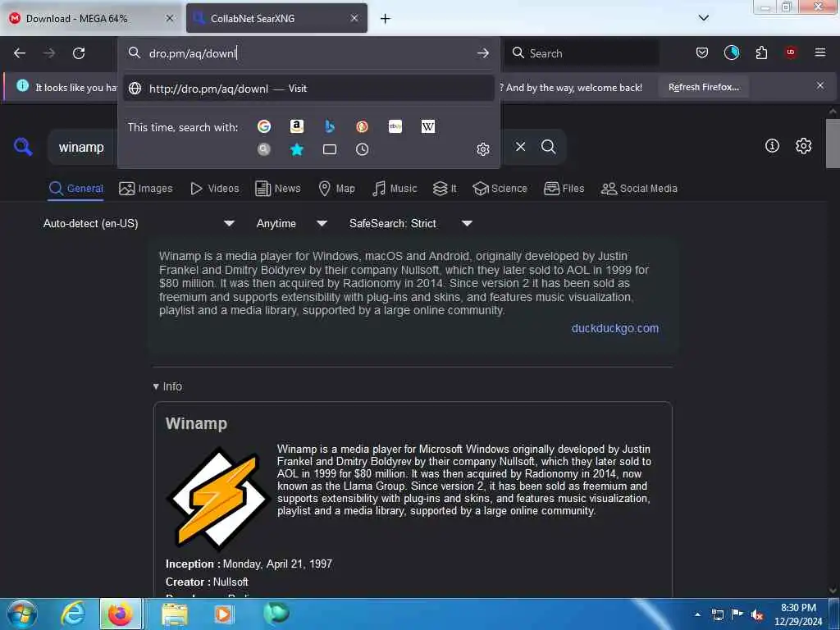Click the go arrow in the address bar
Image resolution: width=840 pixels, height=630 pixels.
click(x=482, y=53)
